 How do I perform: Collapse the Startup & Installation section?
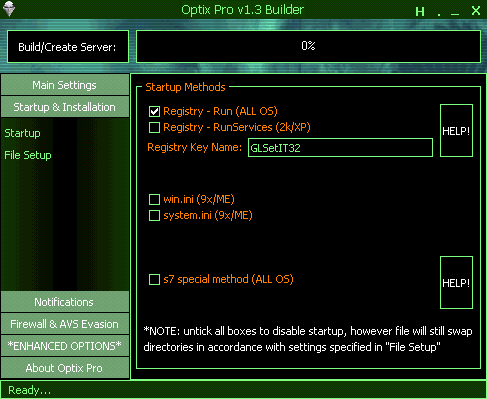point(65,107)
